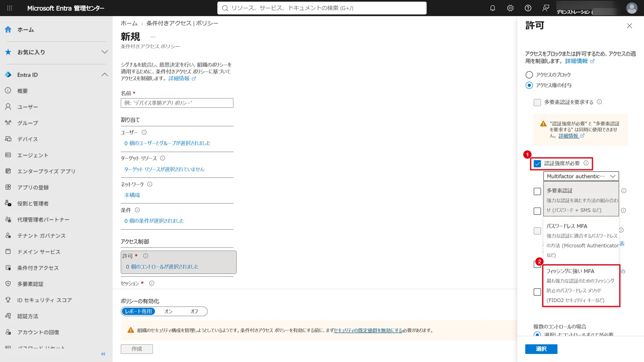
Task: Close the 許可 panel
Action: tap(630, 26)
